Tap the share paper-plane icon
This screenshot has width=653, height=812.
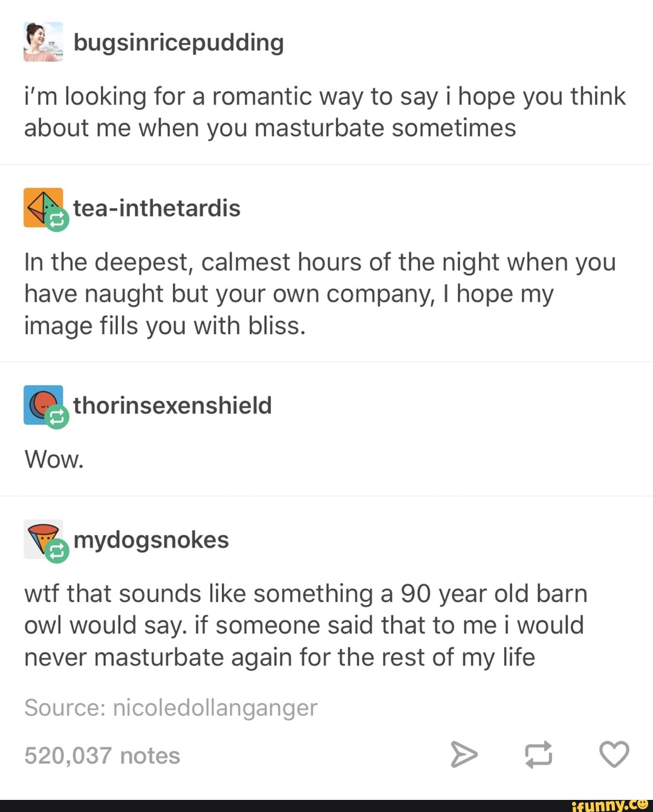click(x=464, y=755)
